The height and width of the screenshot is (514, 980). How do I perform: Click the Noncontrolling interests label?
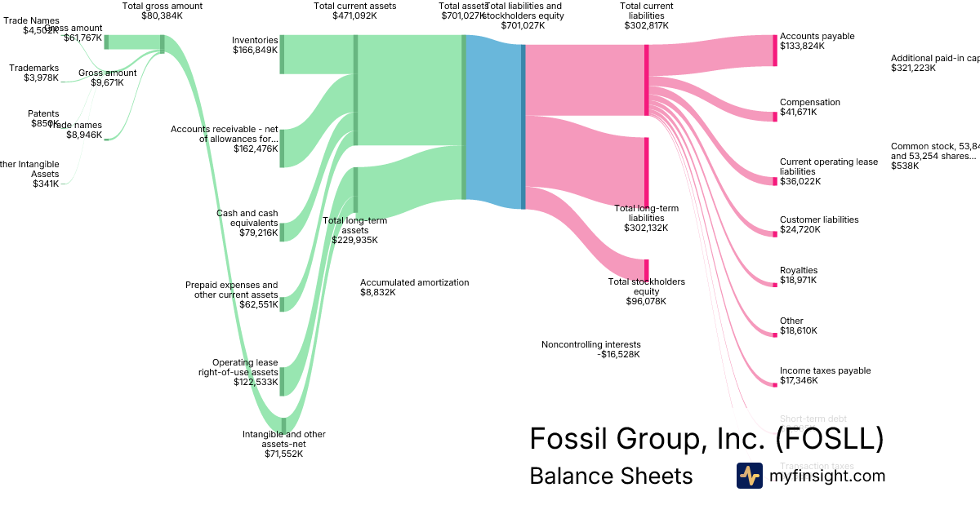(x=590, y=349)
